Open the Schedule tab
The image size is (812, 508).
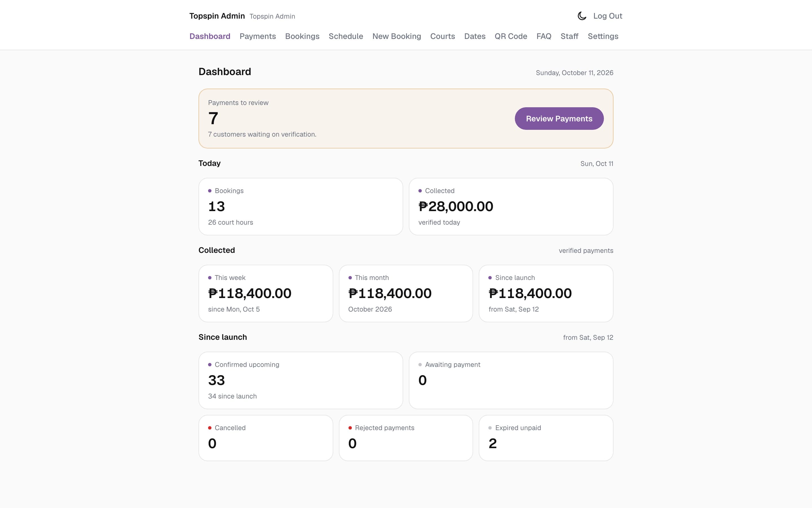coord(346,36)
